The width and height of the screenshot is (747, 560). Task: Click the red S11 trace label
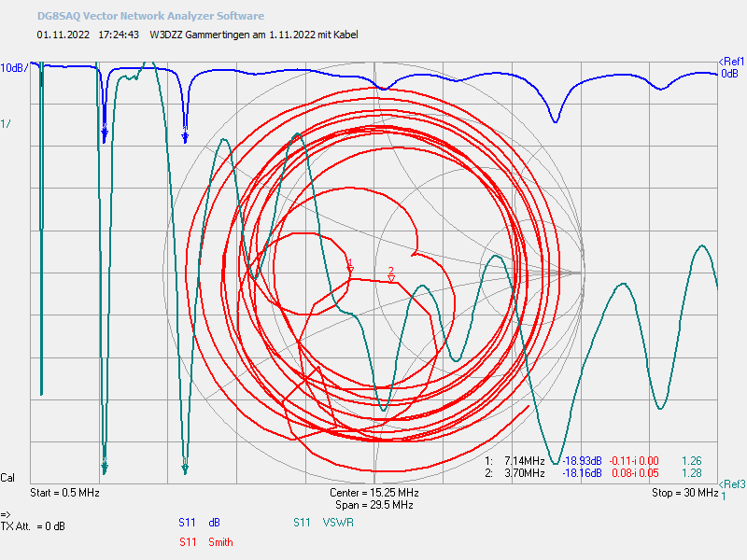(188, 542)
